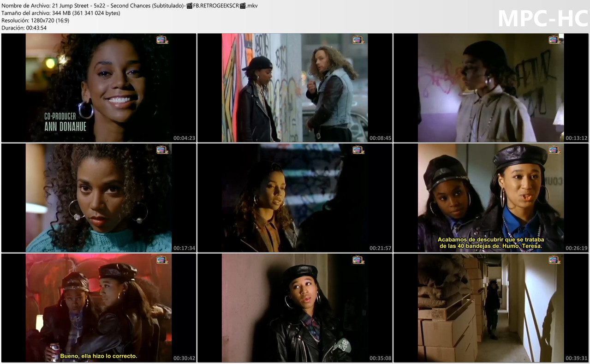Click the TV channel logo on the 00:21:57 frame

[x=358, y=150]
